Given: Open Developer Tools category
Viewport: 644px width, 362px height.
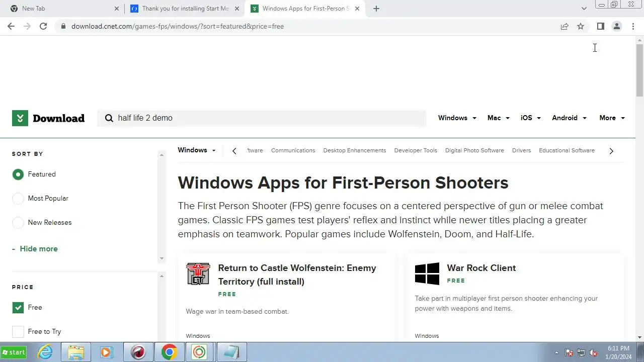Looking at the screenshot, I should (416, 150).
